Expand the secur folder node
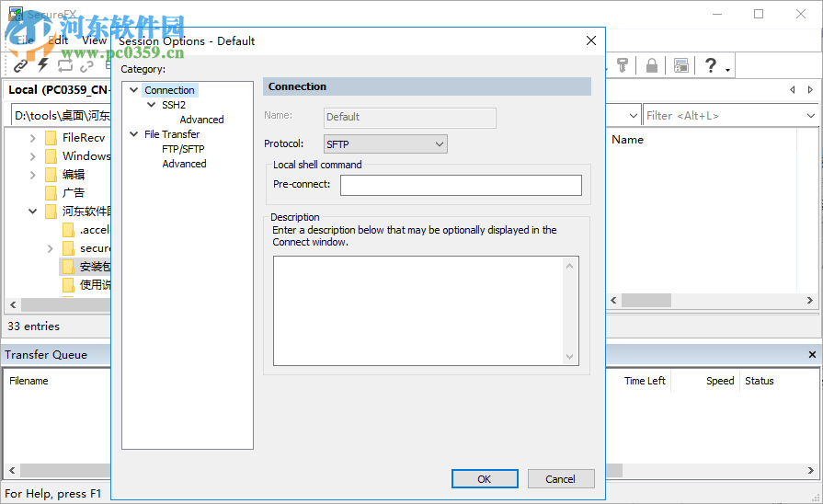The height and width of the screenshot is (504, 823). point(50,248)
